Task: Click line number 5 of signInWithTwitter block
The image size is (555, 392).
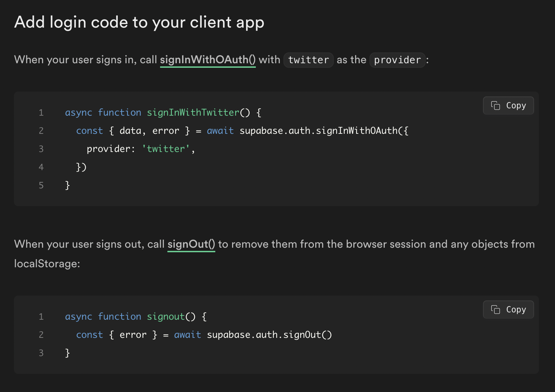Action: 41,185
